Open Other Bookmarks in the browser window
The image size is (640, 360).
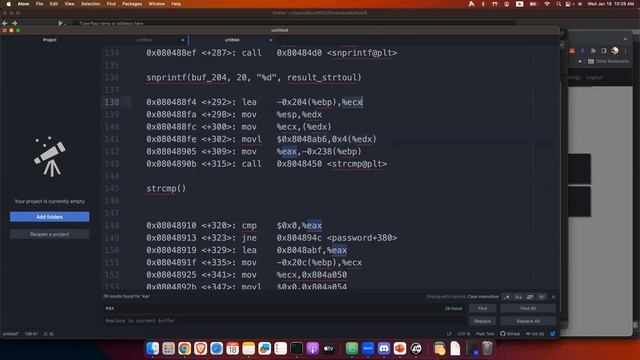(609, 61)
